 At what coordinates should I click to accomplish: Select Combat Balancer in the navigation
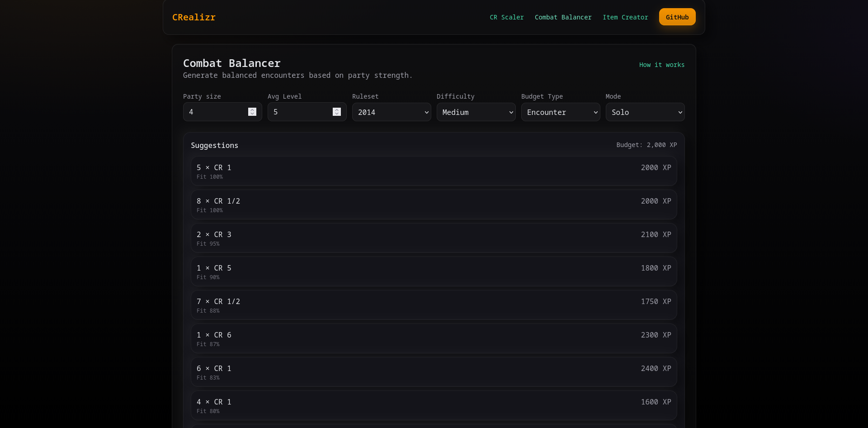563,17
